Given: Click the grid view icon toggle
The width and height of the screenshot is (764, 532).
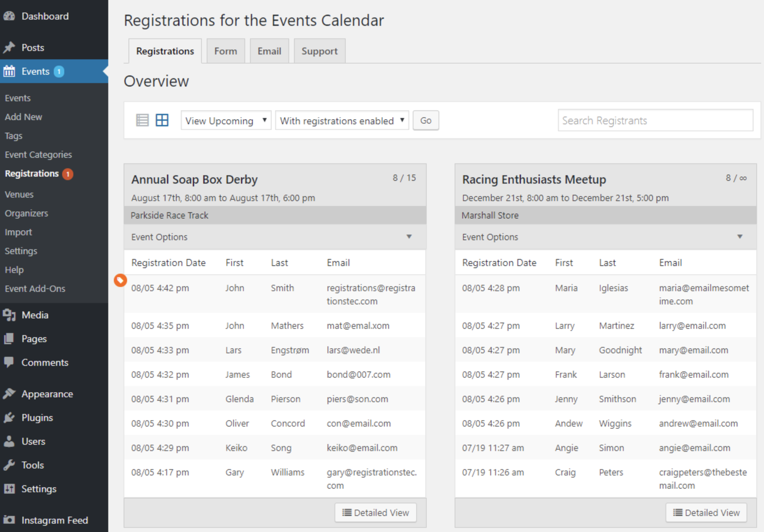Looking at the screenshot, I should click(162, 120).
